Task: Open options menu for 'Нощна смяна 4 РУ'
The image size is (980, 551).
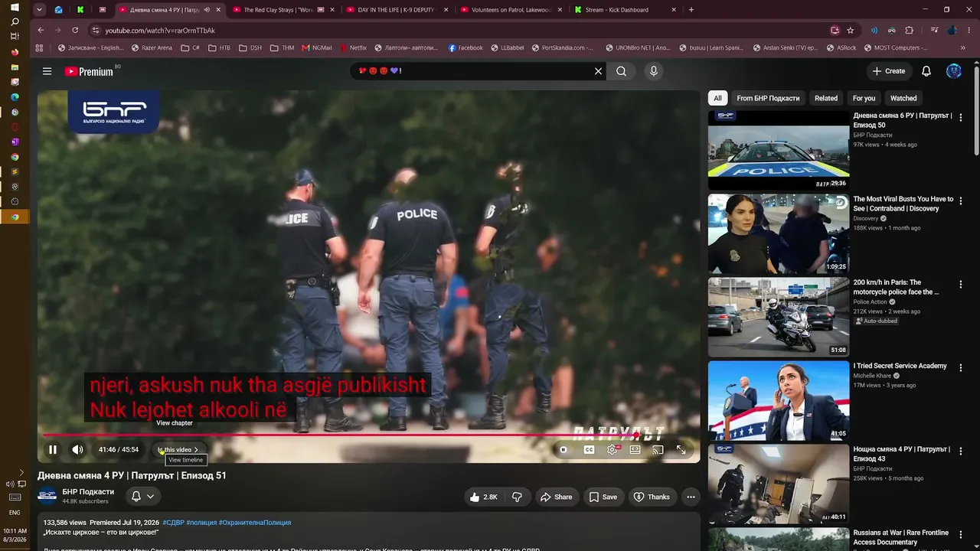Action: click(x=961, y=452)
